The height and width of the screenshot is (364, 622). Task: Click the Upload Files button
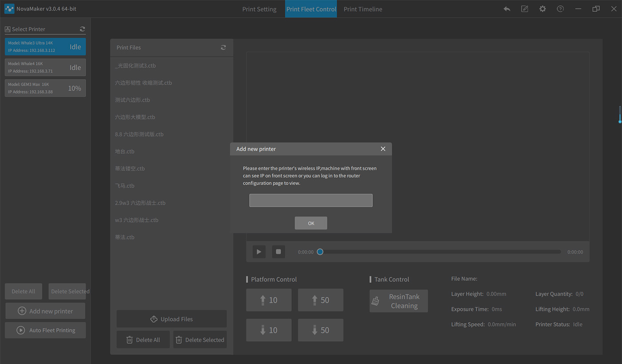[171, 319]
